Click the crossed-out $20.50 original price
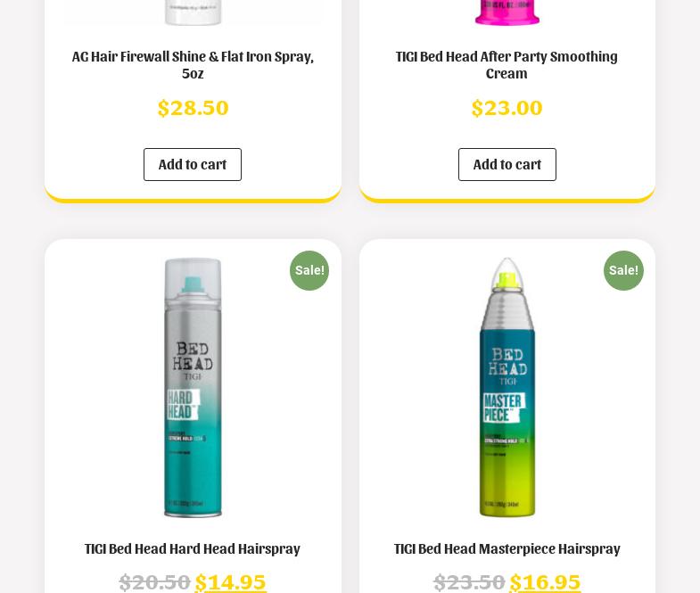Screen dimensions: 700x593 [154, 582]
